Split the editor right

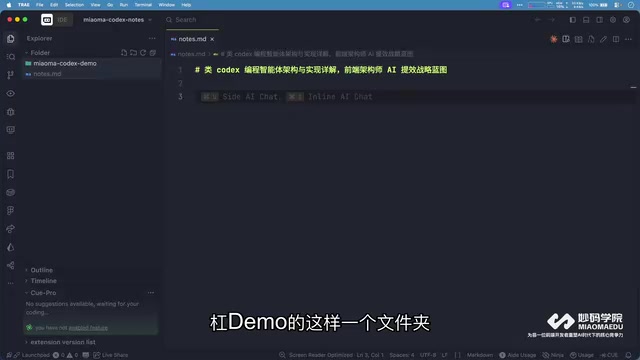click(616, 39)
